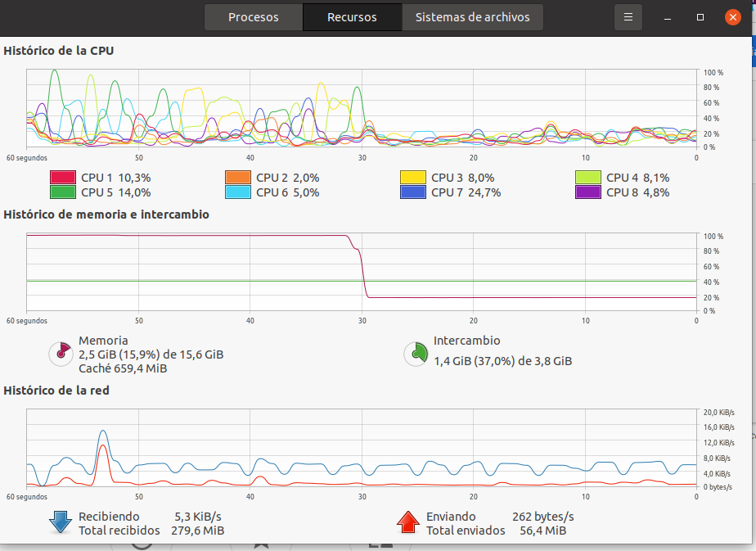Minimize the system monitor window

click(x=668, y=17)
